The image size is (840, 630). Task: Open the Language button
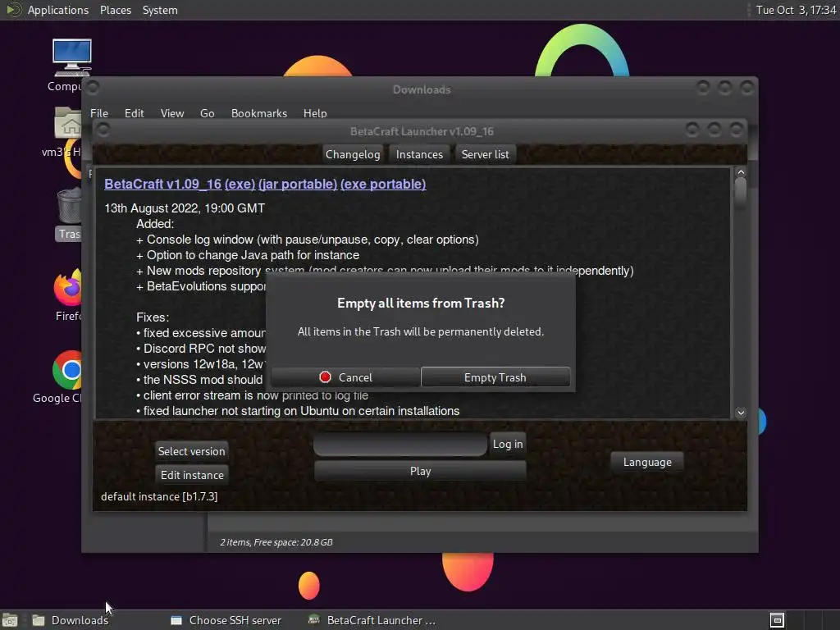point(647,462)
